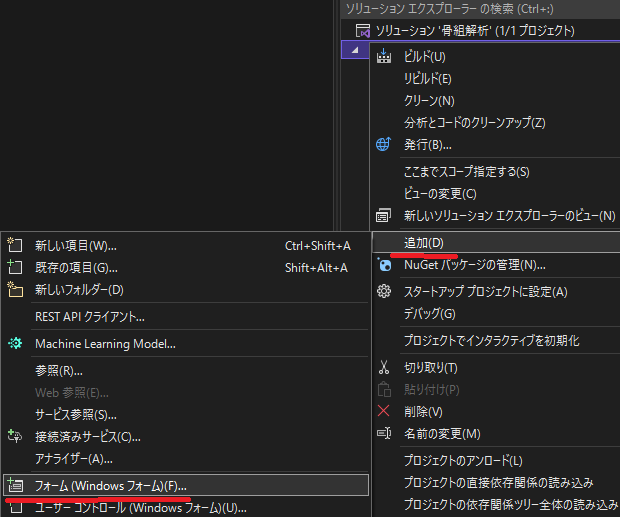Choose 名前の変更(M) menu entry

pos(442,434)
